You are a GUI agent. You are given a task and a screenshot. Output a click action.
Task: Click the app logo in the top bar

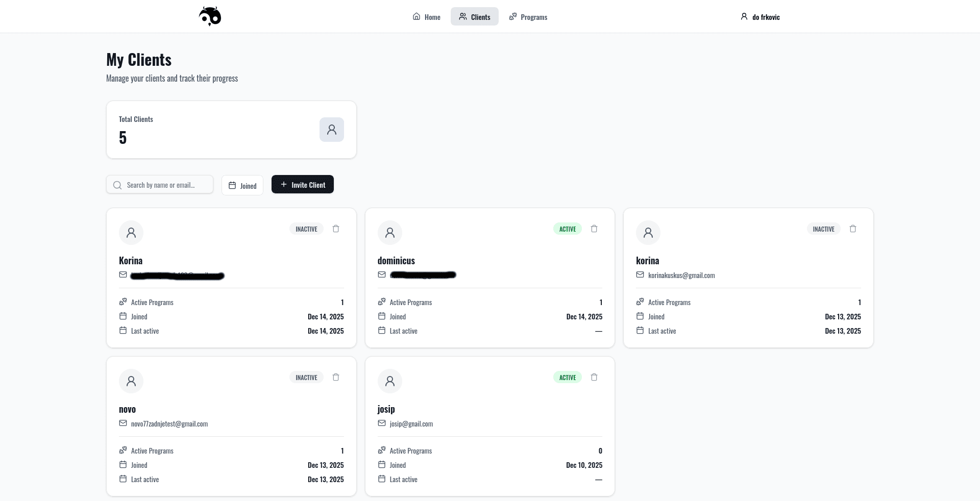(209, 16)
